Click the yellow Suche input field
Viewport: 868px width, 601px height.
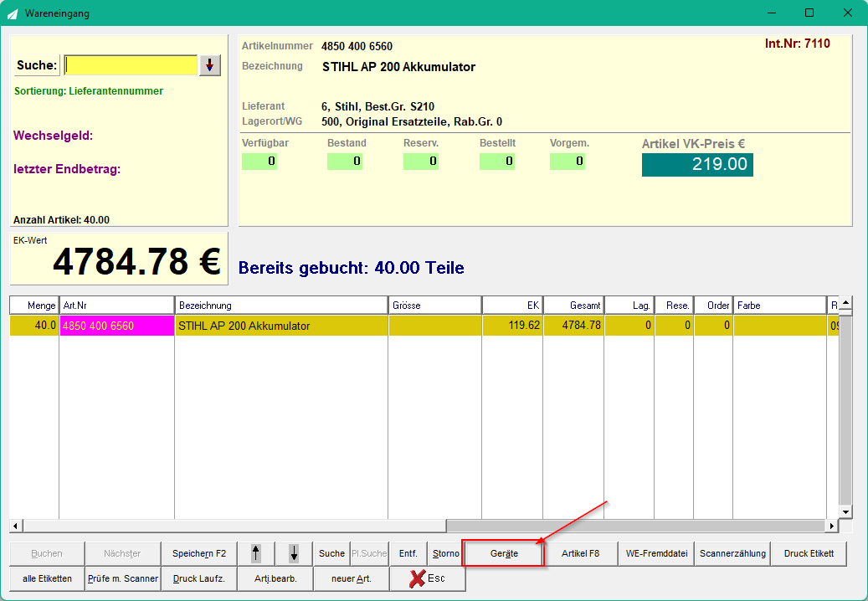tap(131, 65)
